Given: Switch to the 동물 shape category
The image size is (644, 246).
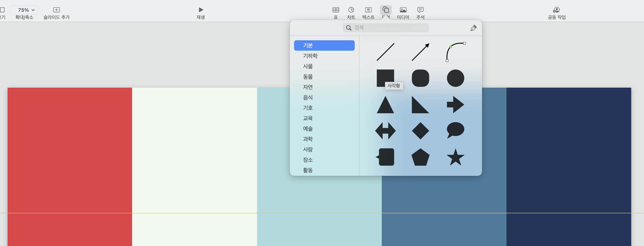Looking at the screenshot, I should pyautogui.click(x=308, y=77).
